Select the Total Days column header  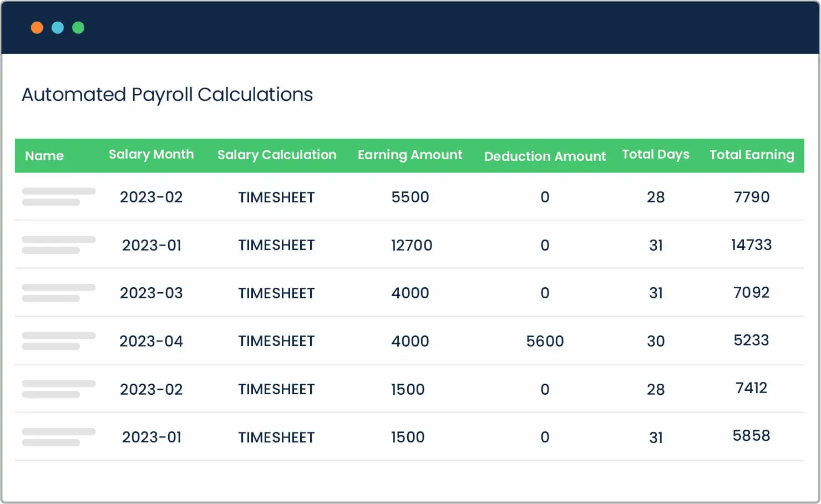656,155
